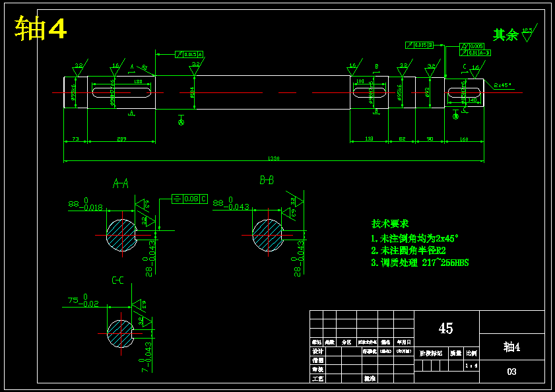Screen dimensions: 555x392
Task: Click the 90 length dimension
Action: coord(430,139)
